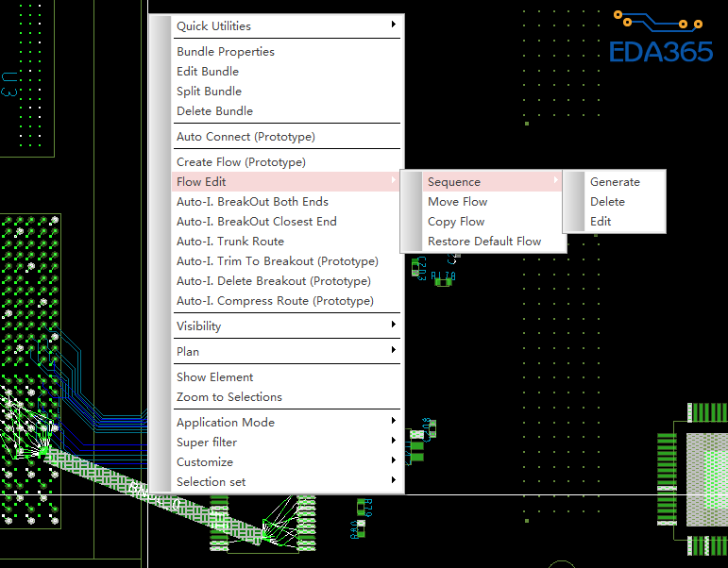Image resolution: width=728 pixels, height=568 pixels.
Task: Select Delete Bundle from menu
Action: click(214, 111)
